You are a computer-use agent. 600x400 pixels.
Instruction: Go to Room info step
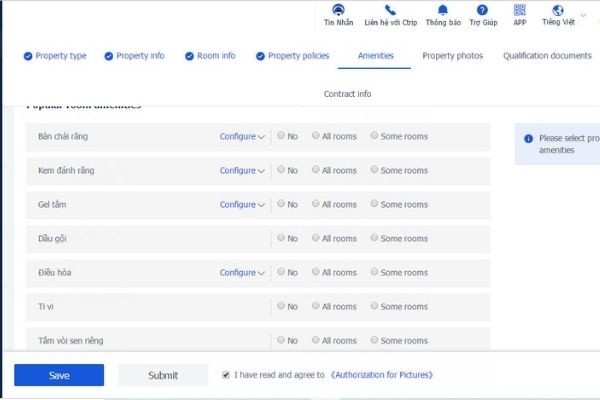click(x=210, y=56)
